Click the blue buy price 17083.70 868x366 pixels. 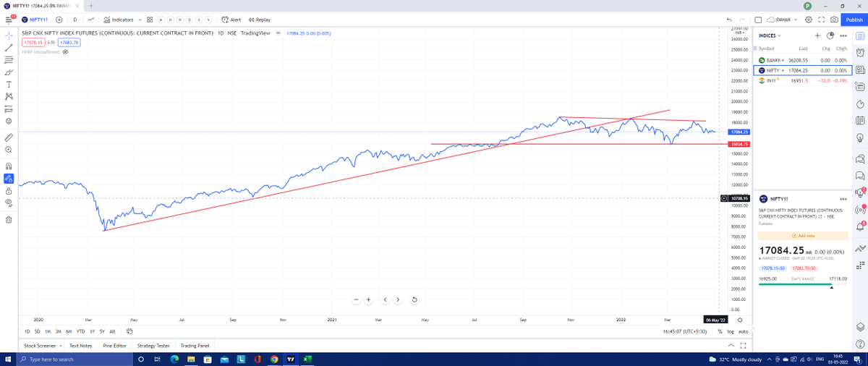click(x=70, y=43)
